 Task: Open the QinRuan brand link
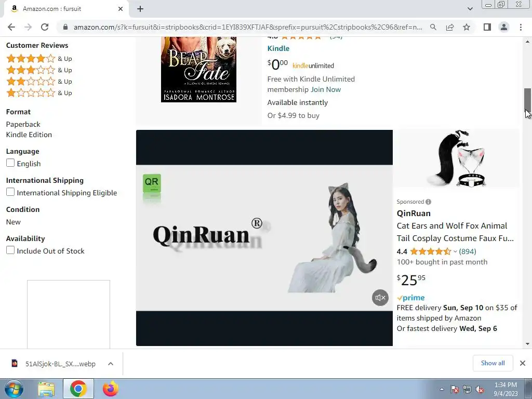pos(414,214)
